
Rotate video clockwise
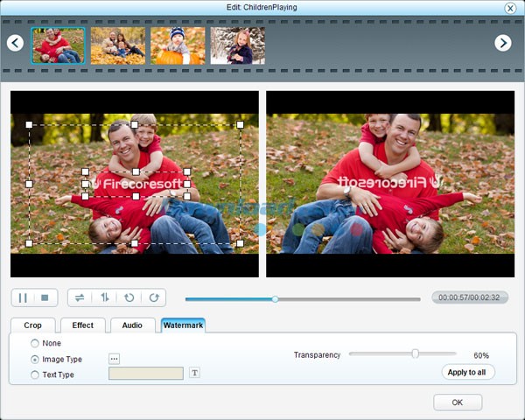coord(154,297)
